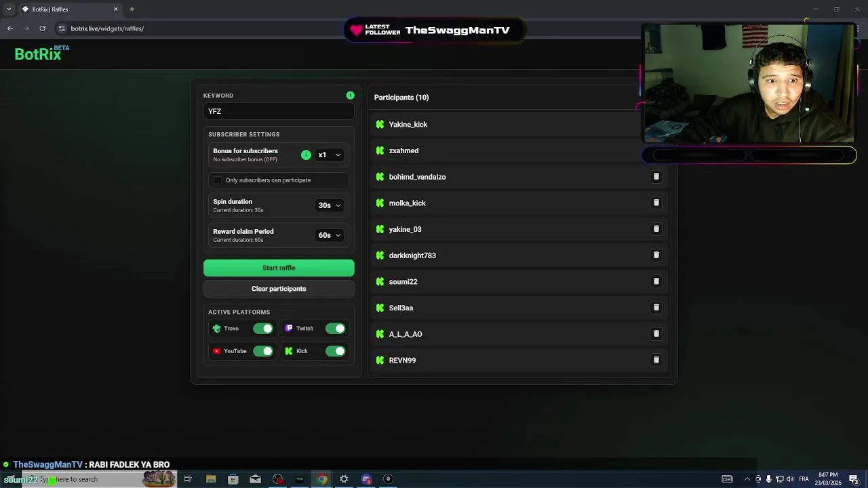
Task: Toggle the Trovo platform switch
Action: 263,329
